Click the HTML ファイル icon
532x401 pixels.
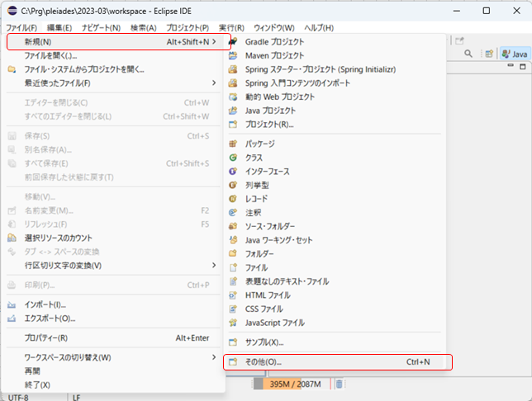point(233,295)
